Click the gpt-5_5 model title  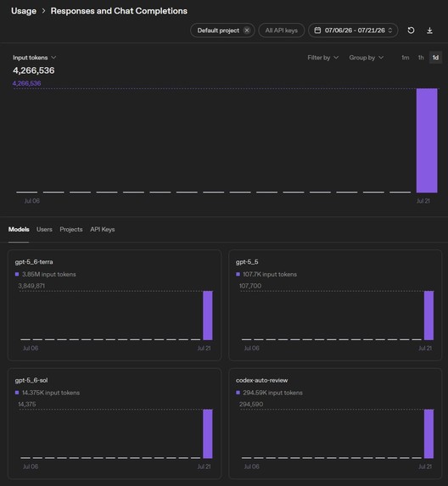[x=247, y=262]
